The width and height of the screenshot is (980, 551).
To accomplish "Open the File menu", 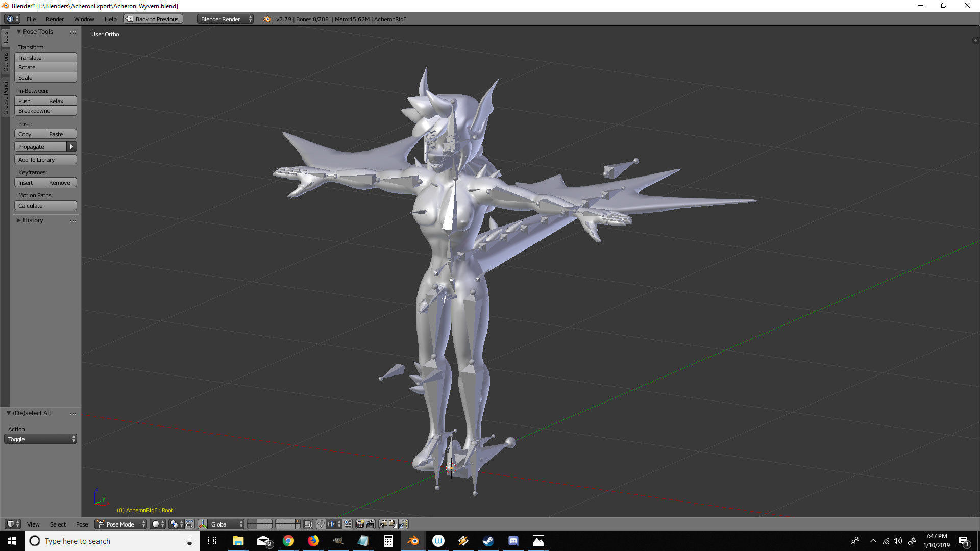I will tap(31, 19).
